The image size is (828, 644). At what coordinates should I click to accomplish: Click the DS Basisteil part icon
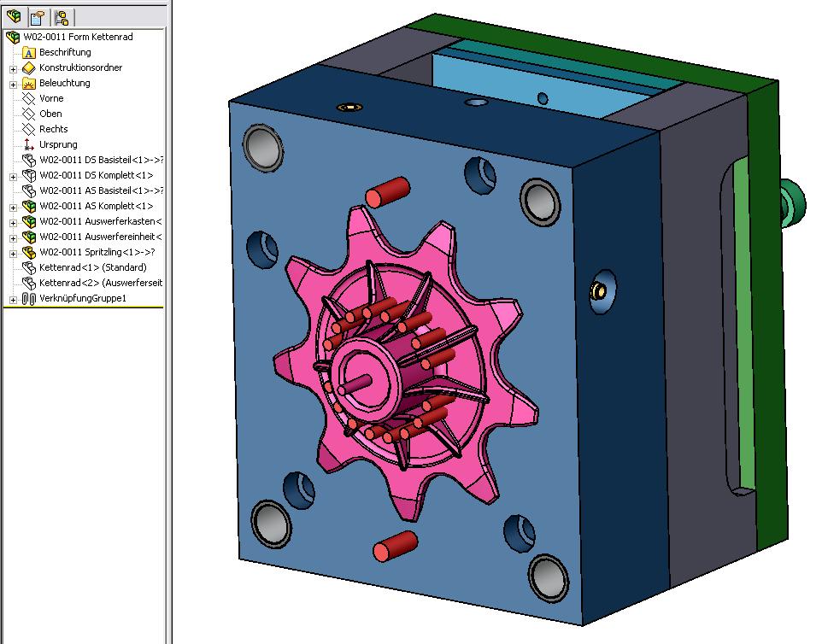tap(29, 160)
